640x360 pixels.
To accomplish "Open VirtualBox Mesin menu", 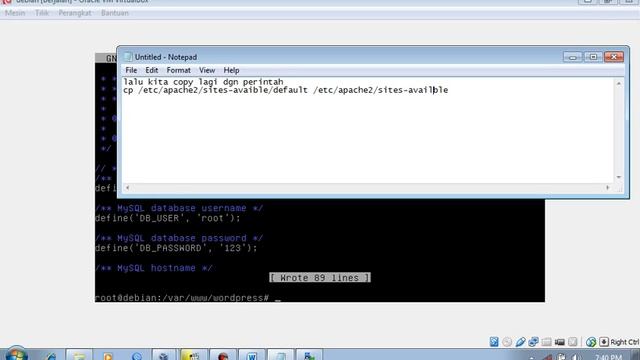I will [15, 13].
